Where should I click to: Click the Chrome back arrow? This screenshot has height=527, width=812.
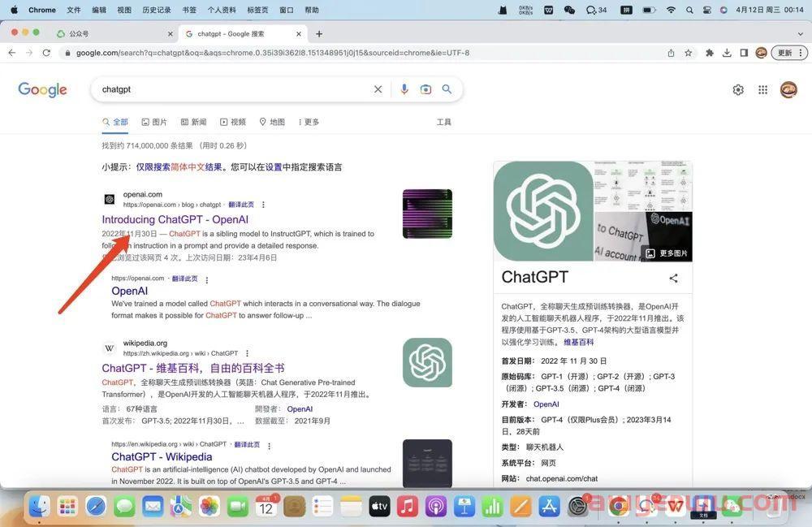tap(12, 53)
